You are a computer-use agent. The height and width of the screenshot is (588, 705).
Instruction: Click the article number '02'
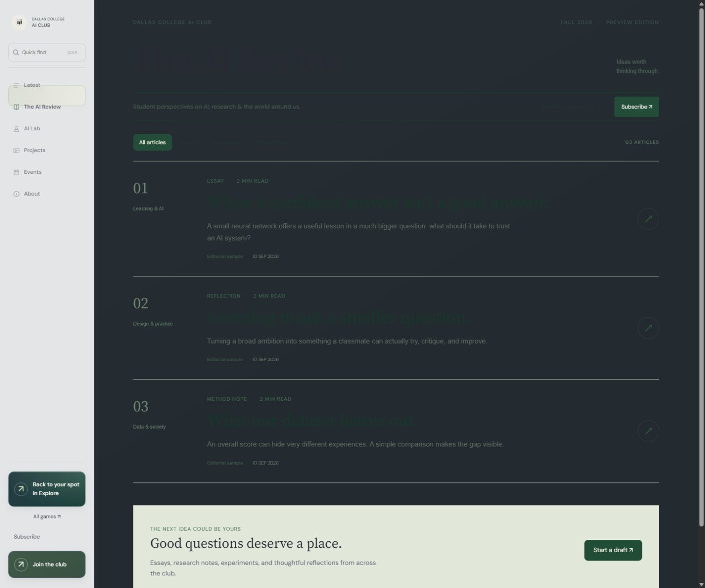click(141, 304)
